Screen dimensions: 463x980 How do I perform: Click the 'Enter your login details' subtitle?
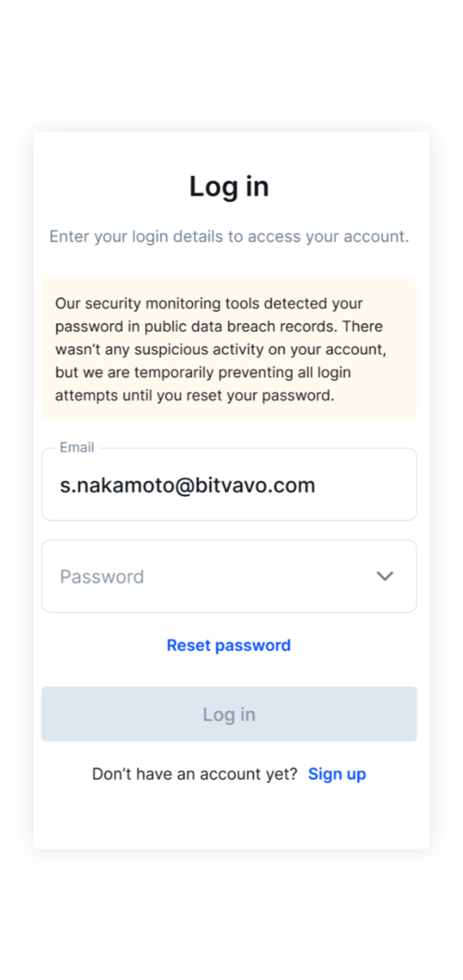(x=229, y=237)
